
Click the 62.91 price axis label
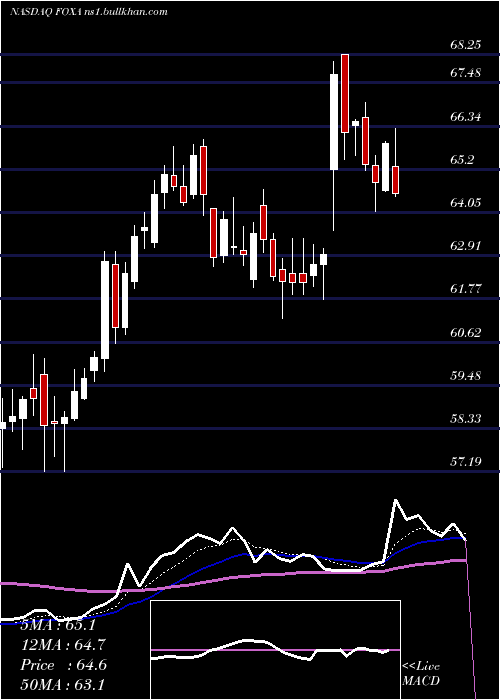click(x=466, y=246)
